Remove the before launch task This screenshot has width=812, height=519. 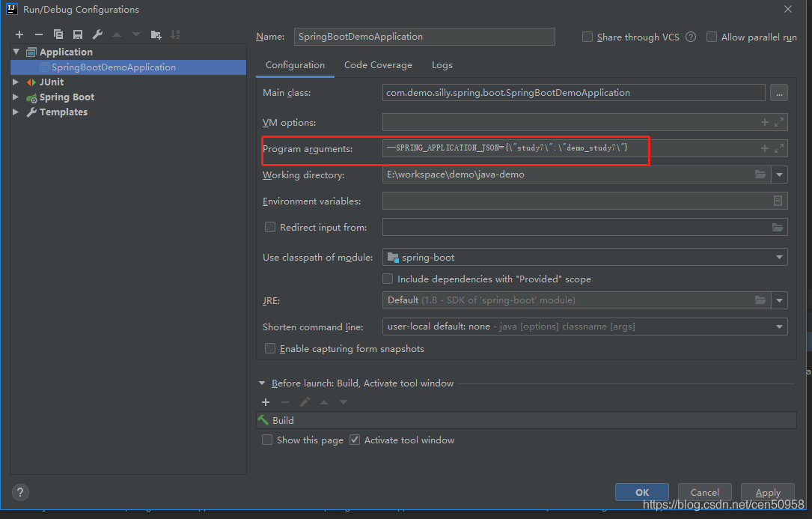coord(285,402)
